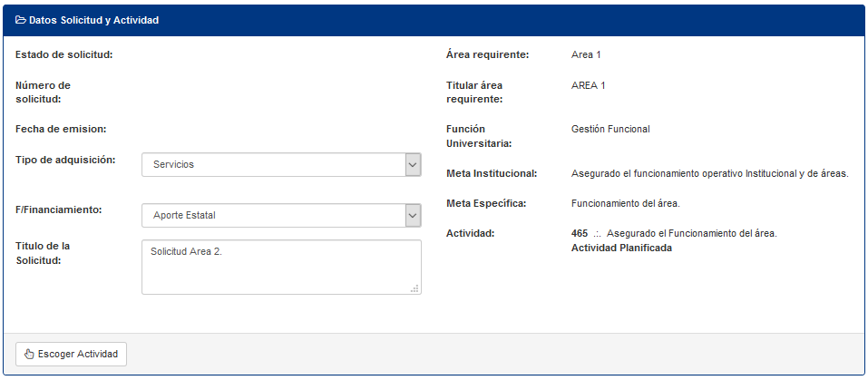The width and height of the screenshot is (868, 380).
Task: Select the Aporte Estatal combo box
Action: (281, 215)
